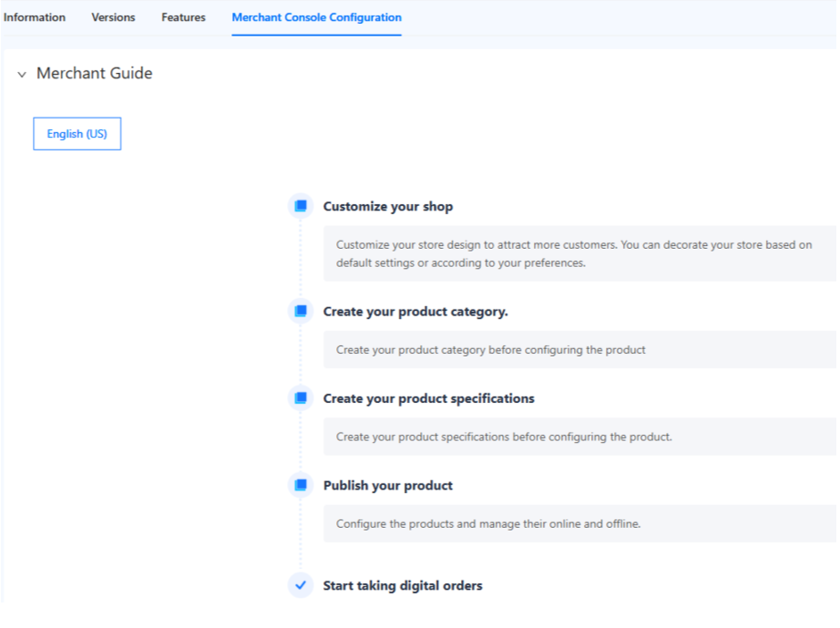Click the 'Customize your shop' step title

point(387,207)
